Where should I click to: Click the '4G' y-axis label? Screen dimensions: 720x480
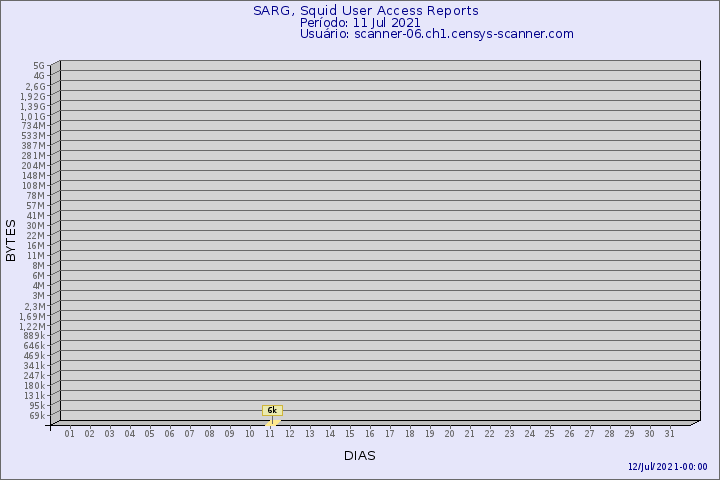click(x=39, y=76)
